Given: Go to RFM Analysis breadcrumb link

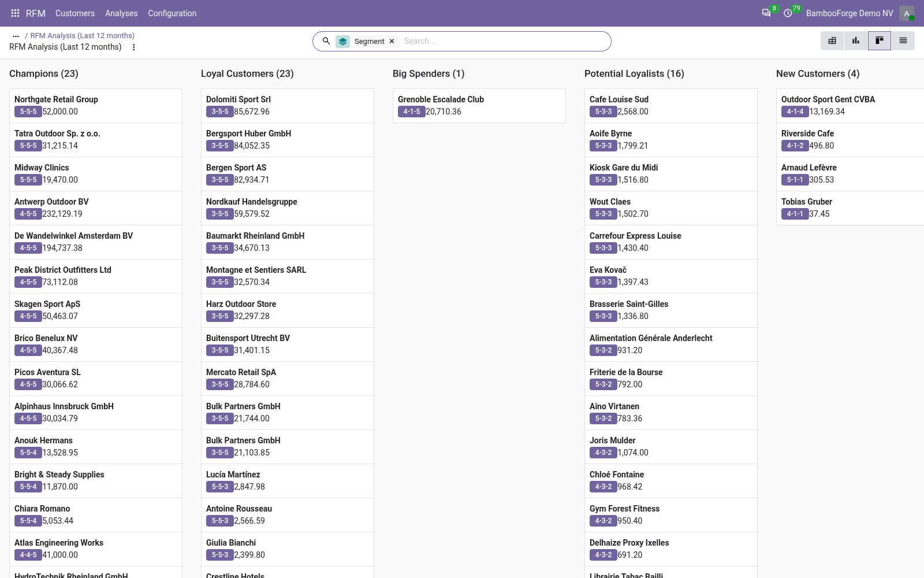Looking at the screenshot, I should 82,36.
